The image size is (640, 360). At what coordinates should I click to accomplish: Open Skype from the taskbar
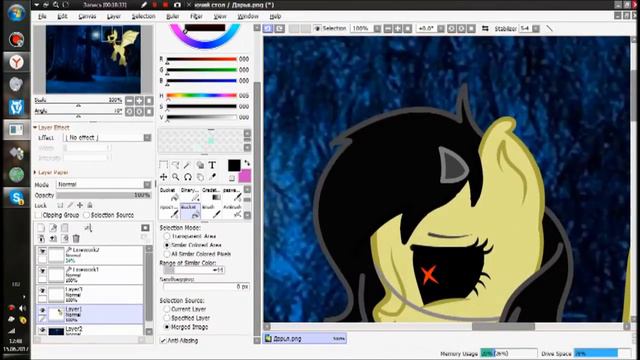16,198
